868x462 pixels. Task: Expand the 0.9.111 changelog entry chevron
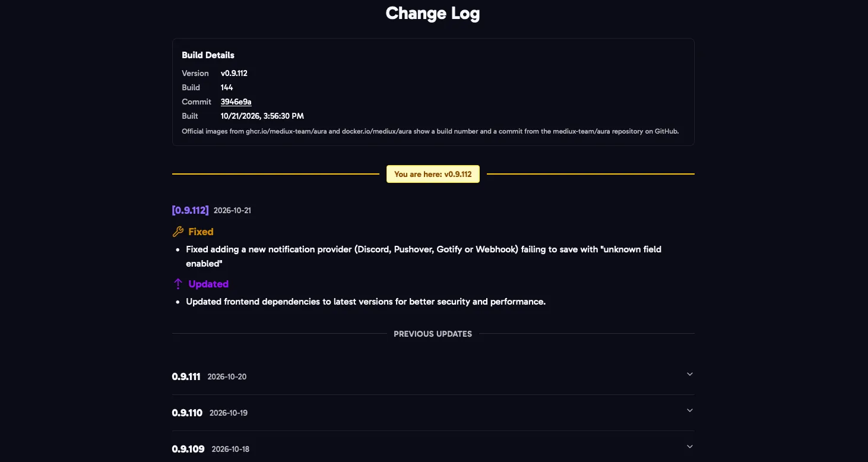[689, 374]
